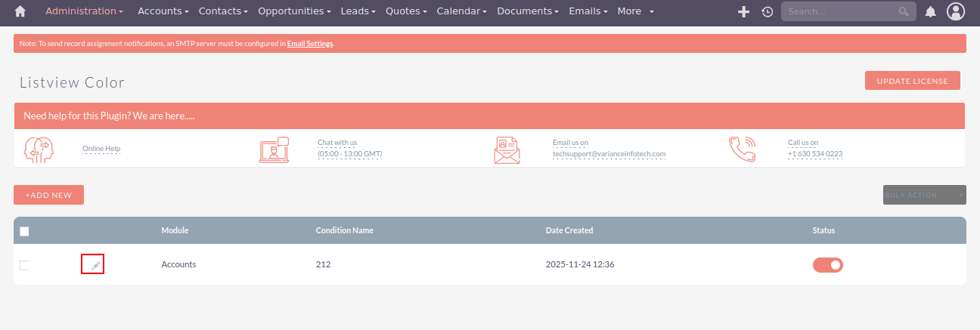The image size is (980, 330).
Task: Click the pencil edit icon for Accounts row
Action: [x=95, y=265]
